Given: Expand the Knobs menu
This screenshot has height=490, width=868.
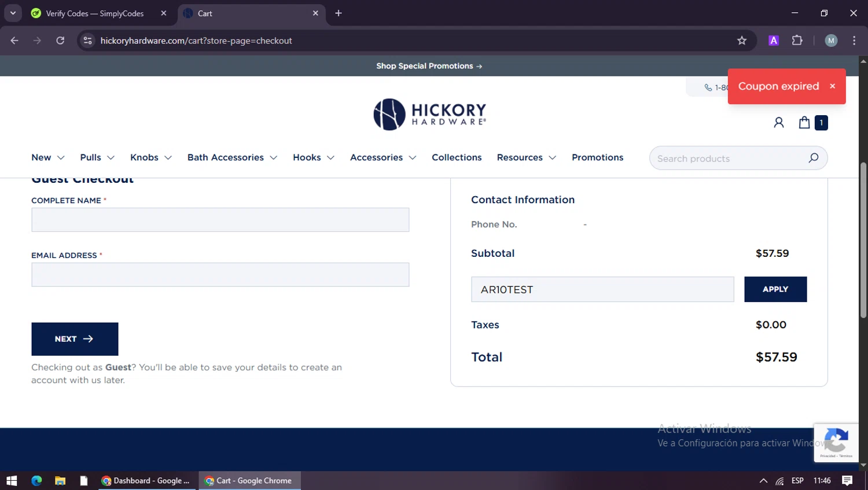Looking at the screenshot, I should [151, 157].
